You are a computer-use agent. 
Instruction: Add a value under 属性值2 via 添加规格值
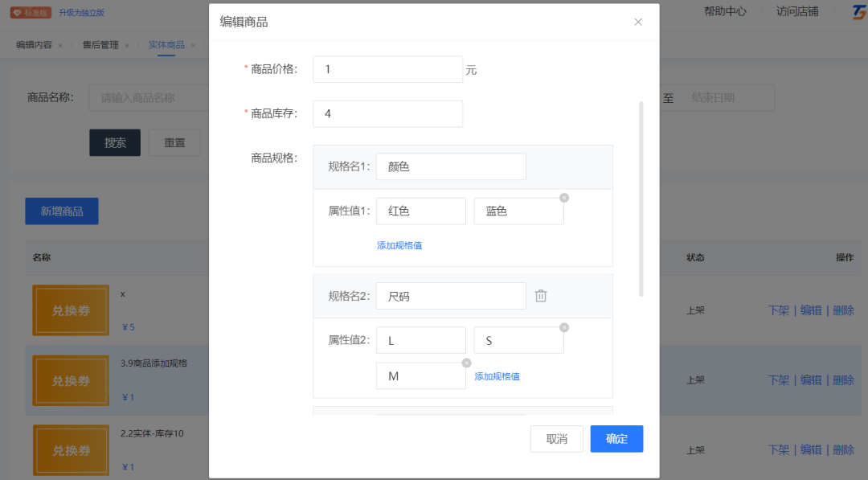coord(497,376)
